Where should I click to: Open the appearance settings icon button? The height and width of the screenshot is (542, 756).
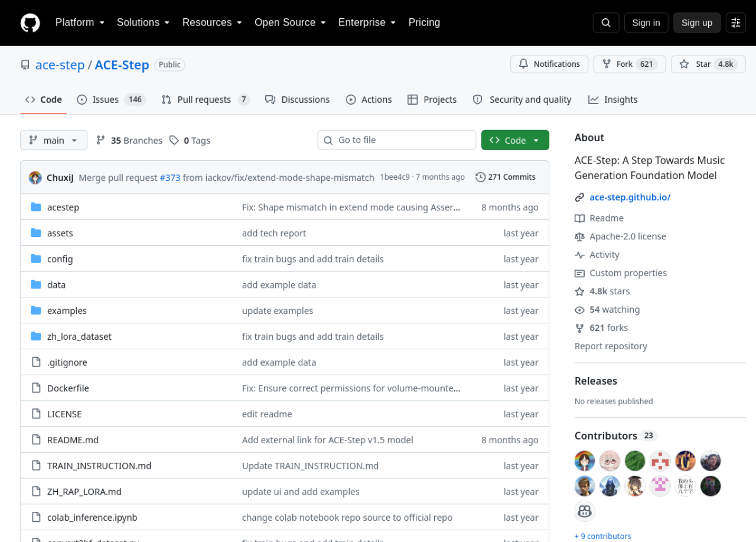(x=736, y=22)
